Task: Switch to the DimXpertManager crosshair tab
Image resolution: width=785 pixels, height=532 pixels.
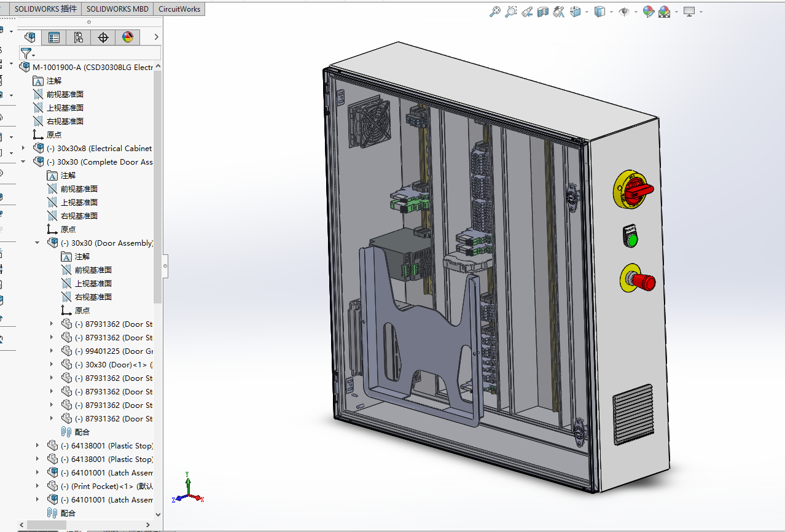Action: click(103, 37)
